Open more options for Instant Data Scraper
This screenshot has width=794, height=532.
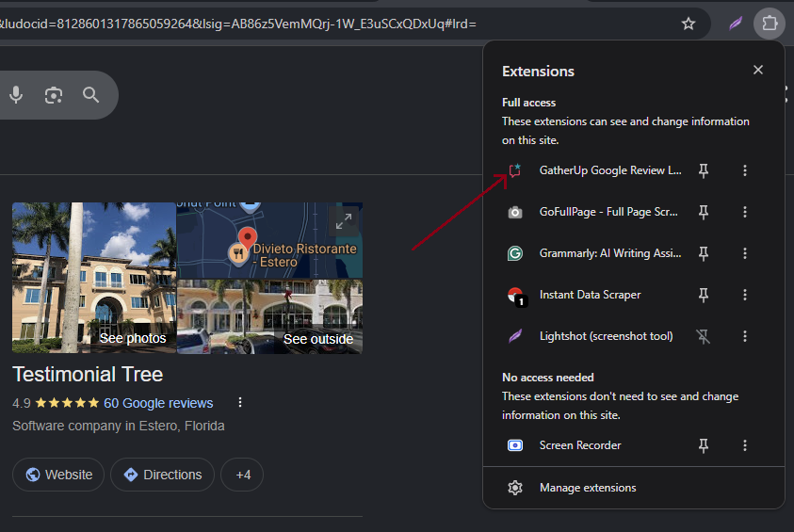click(744, 295)
